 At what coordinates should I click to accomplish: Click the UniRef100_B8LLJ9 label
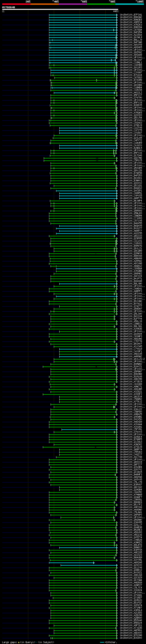(131, 40)
